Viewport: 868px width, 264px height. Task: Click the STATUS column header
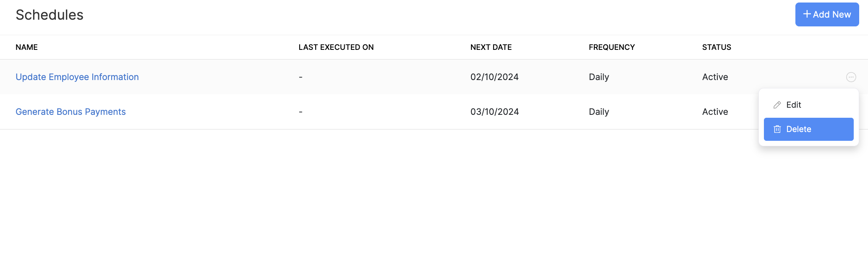tap(716, 47)
